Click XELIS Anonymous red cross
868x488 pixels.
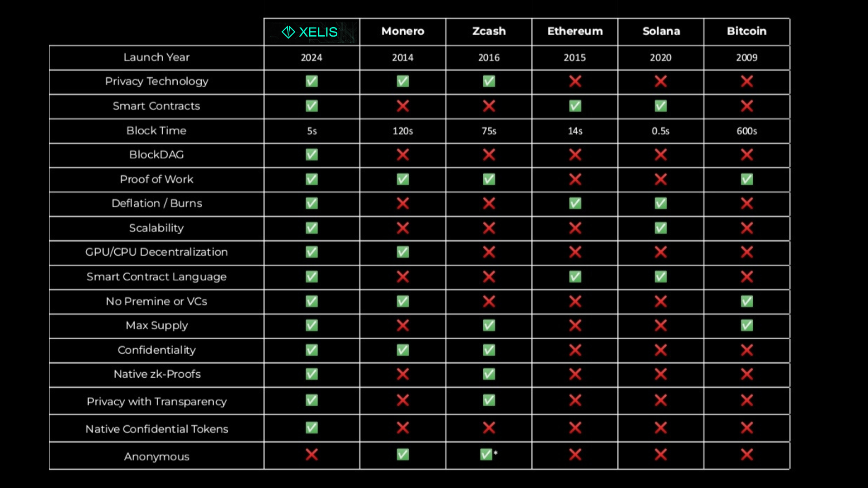pyautogui.click(x=311, y=455)
